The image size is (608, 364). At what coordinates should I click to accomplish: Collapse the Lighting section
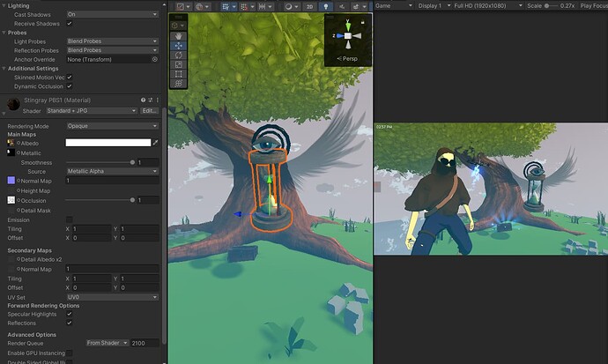pos(4,6)
